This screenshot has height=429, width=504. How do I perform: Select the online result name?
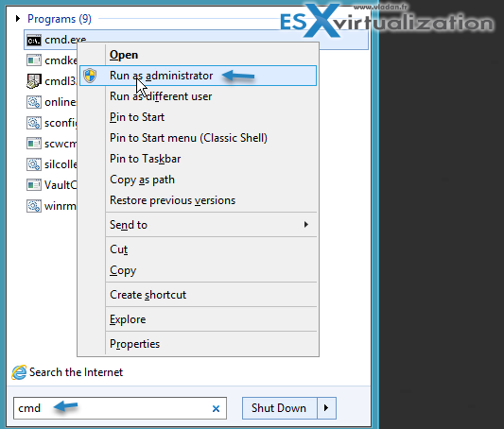click(61, 102)
